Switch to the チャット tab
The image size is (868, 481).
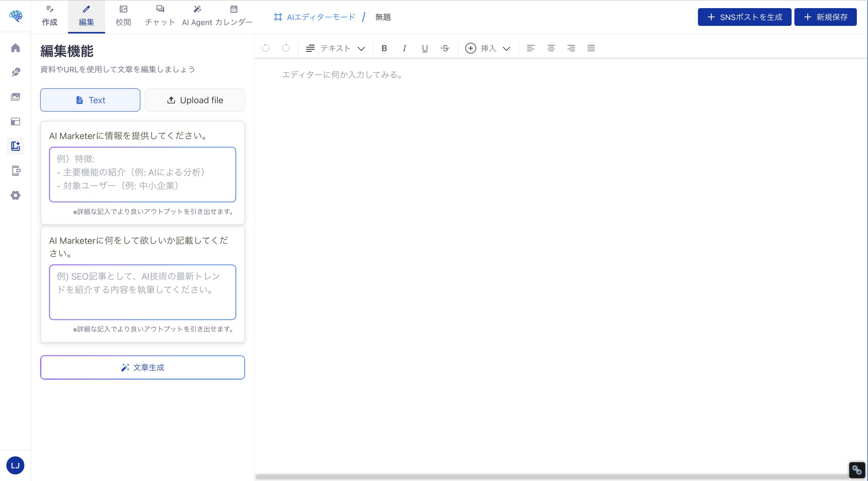click(x=160, y=16)
